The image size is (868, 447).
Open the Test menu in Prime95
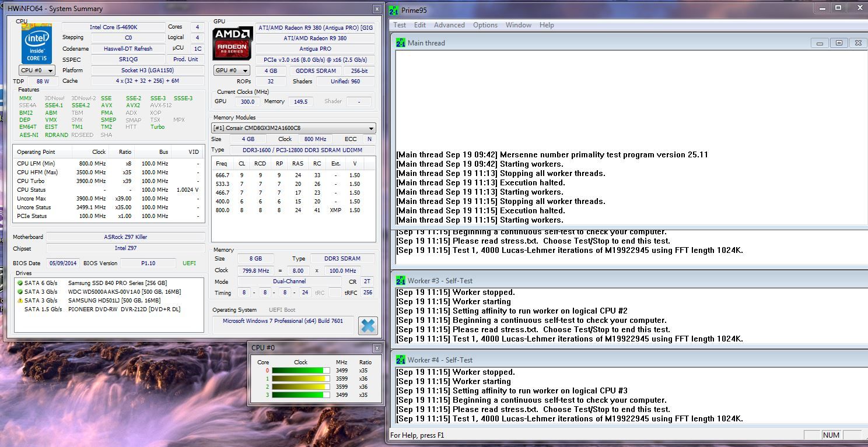click(400, 25)
